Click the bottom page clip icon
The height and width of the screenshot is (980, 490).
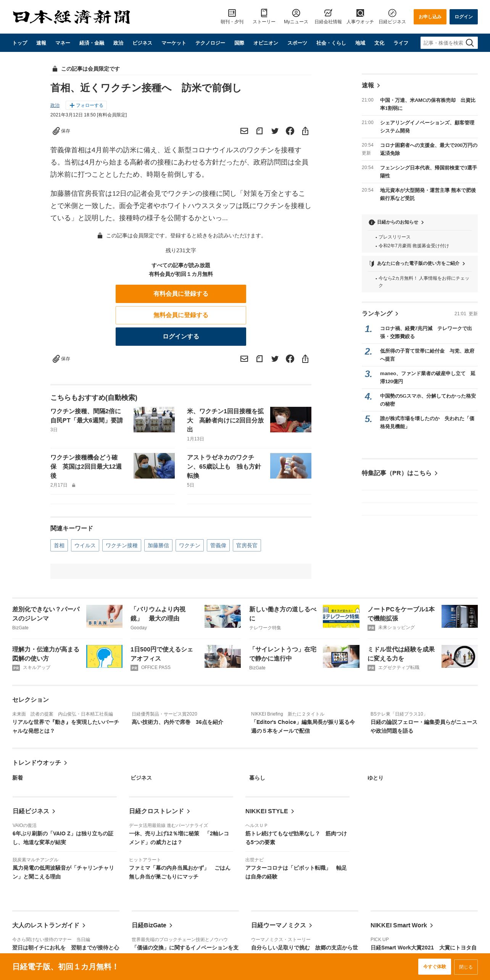(x=260, y=359)
